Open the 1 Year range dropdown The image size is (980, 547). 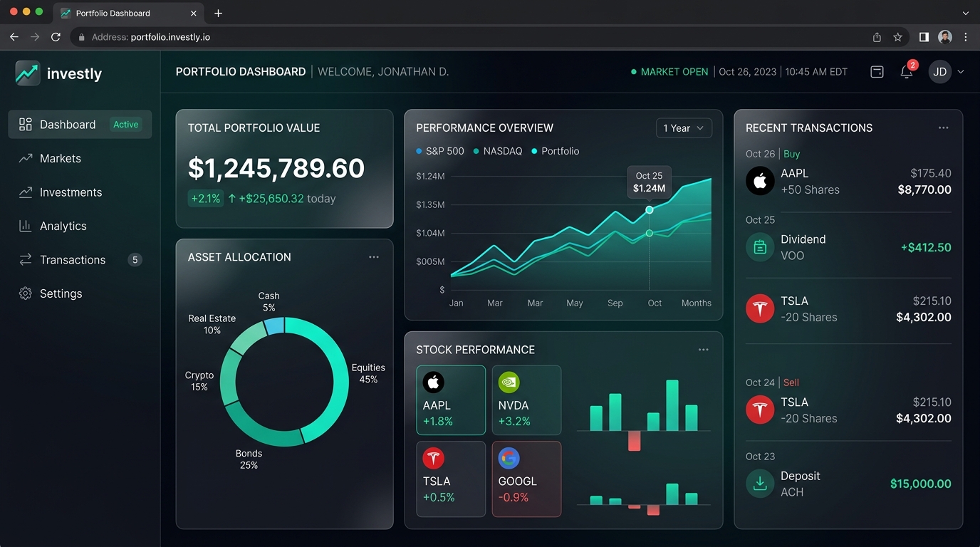684,128
